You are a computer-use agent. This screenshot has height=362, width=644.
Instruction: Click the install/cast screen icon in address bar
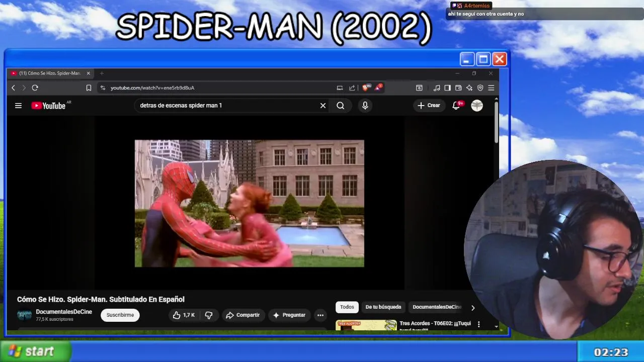(x=340, y=87)
